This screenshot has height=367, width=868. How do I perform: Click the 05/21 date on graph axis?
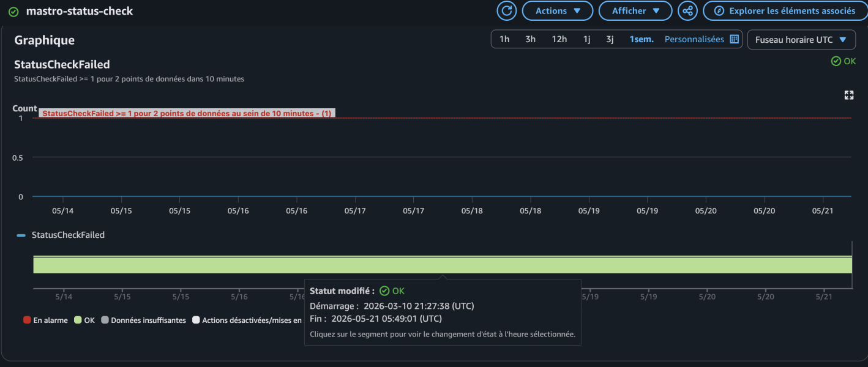(x=823, y=210)
